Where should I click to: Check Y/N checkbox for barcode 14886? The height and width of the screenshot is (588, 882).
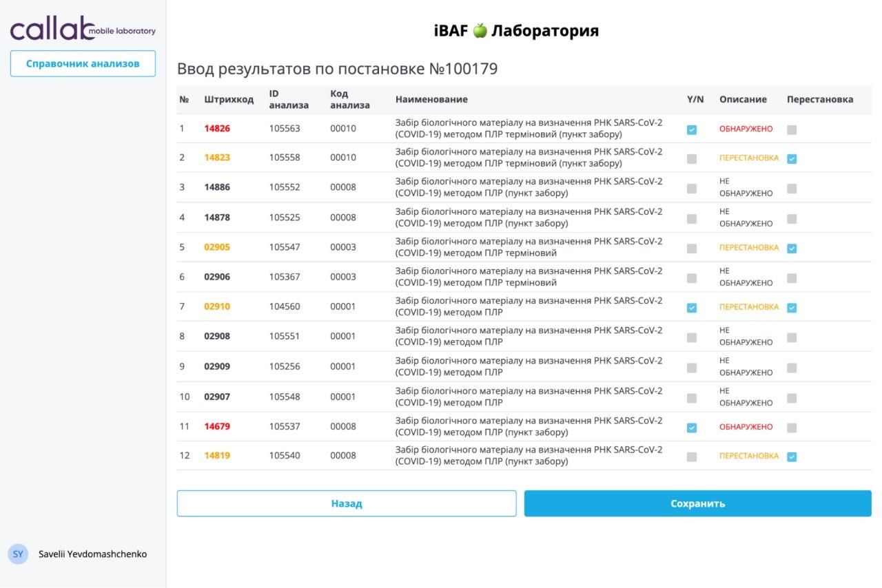coord(692,188)
